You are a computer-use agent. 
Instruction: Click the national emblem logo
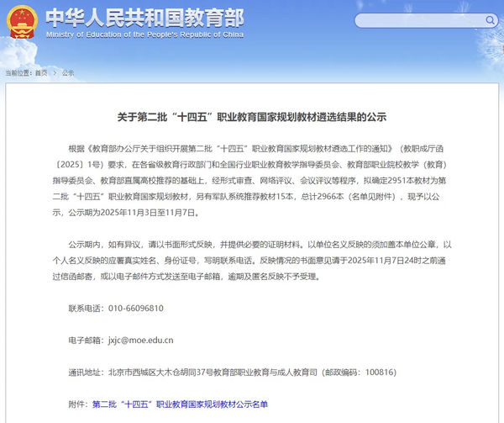pyautogui.click(x=22, y=22)
